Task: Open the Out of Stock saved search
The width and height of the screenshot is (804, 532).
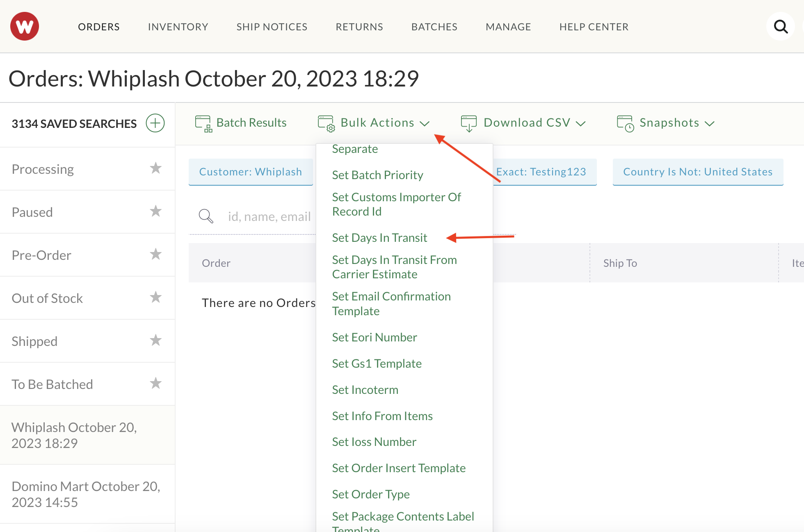Action: (47, 298)
